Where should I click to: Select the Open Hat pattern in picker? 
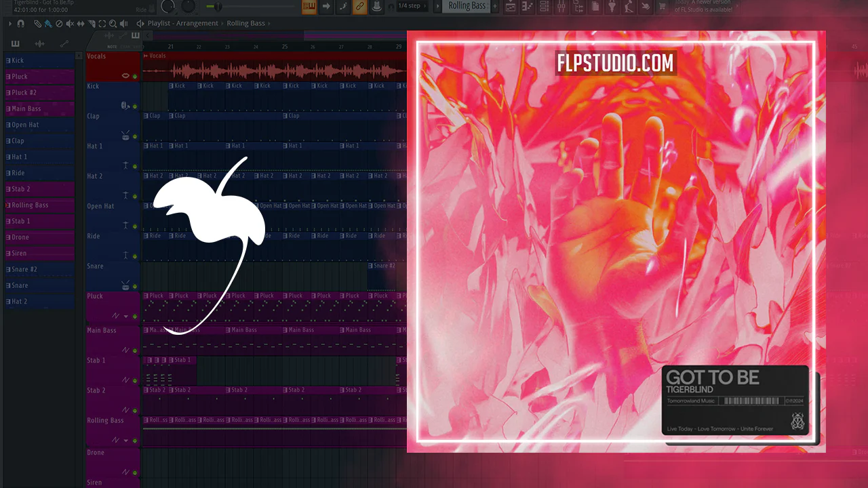pyautogui.click(x=39, y=125)
